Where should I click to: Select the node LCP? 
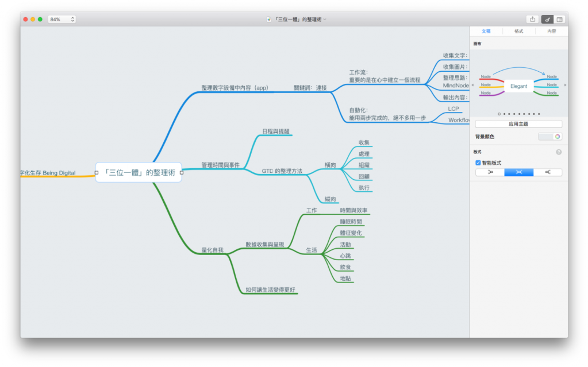(454, 109)
